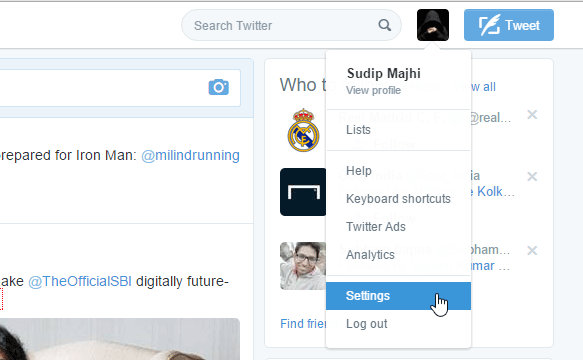Open the profile avatar menu
The width and height of the screenshot is (583, 360).
(433, 25)
